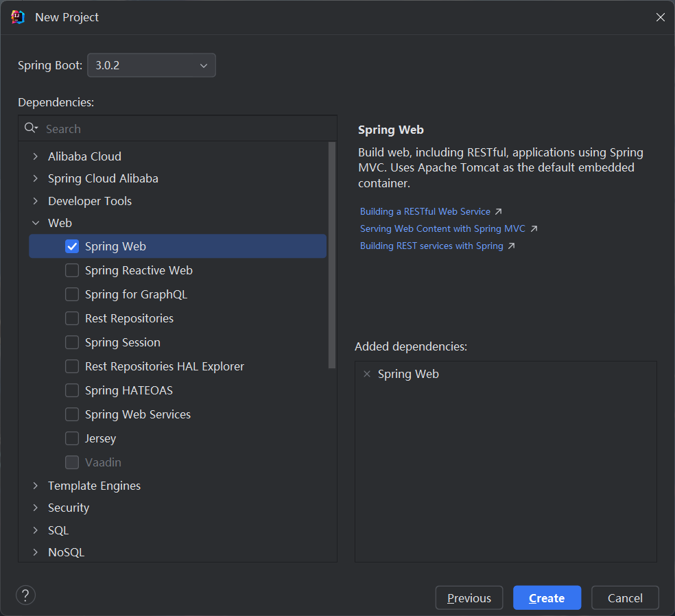Viewport: 675px width, 616px height.
Task: Expand the Security category
Action: tap(35, 508)
